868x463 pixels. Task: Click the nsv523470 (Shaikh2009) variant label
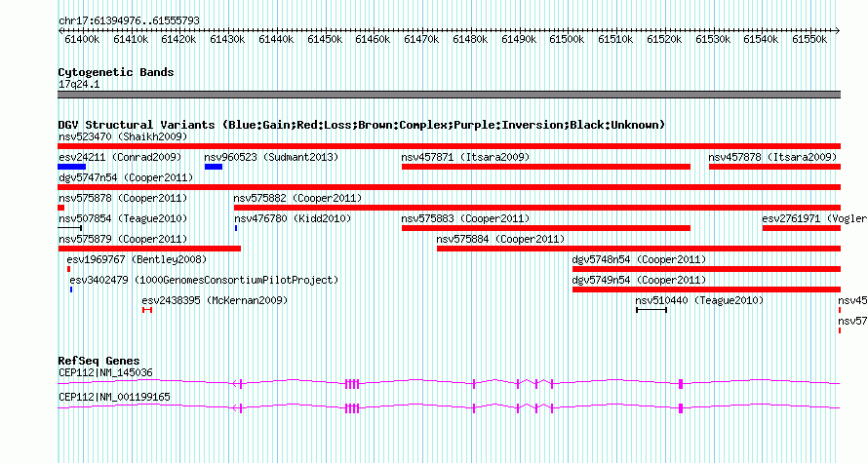pyautogui.click(x=123, y=136)
